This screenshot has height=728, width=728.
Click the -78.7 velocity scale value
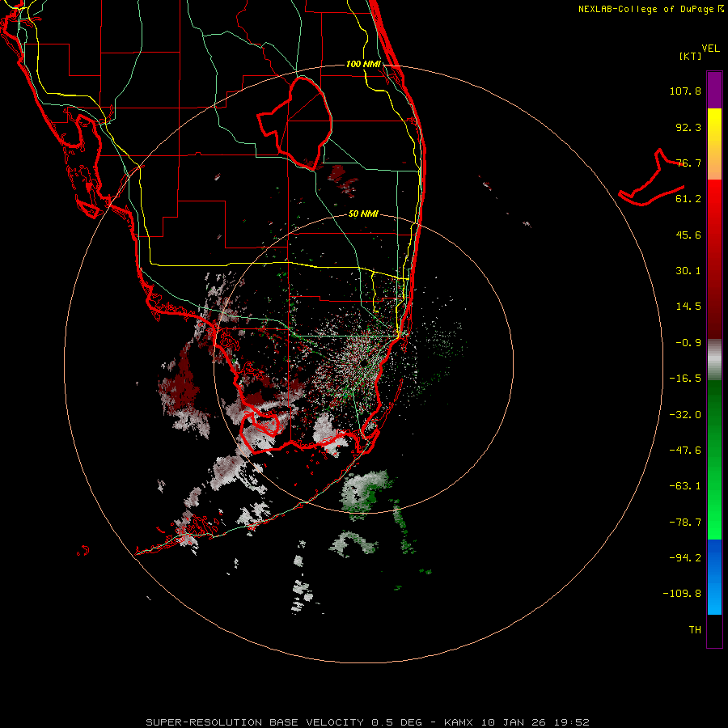685,523
